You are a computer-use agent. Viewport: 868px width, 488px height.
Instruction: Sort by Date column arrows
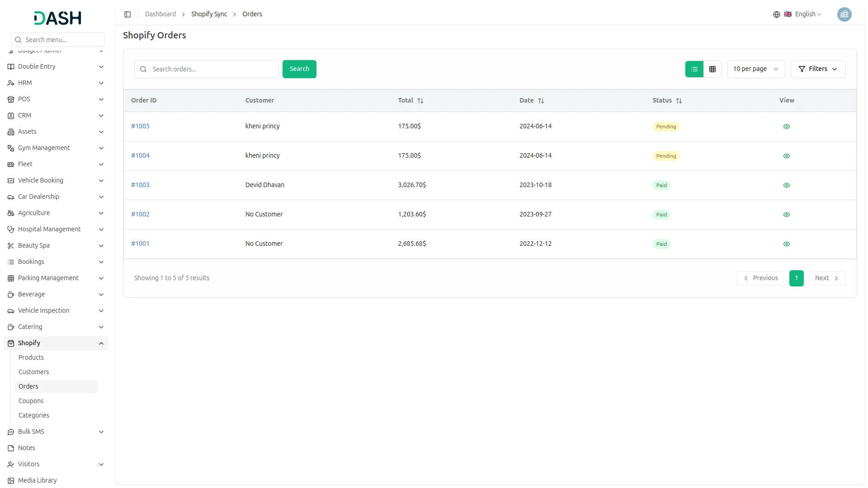[541, 101]
